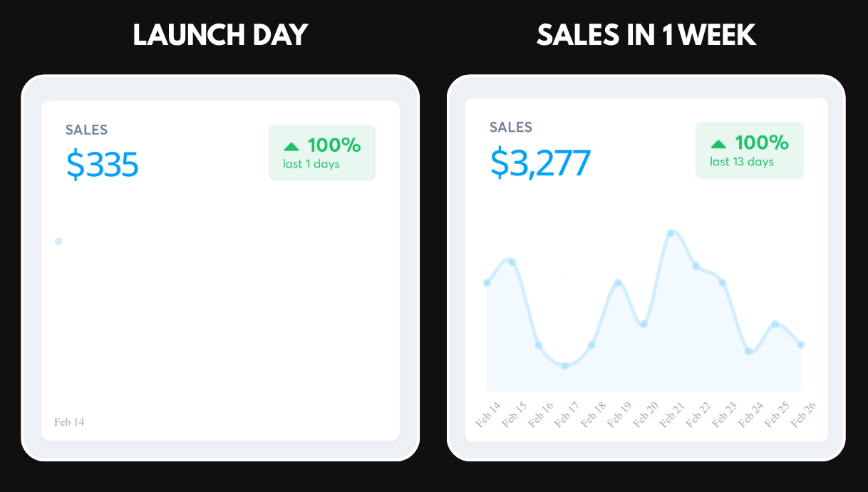Select the data point above Feb 19

(x=618, y=283)
